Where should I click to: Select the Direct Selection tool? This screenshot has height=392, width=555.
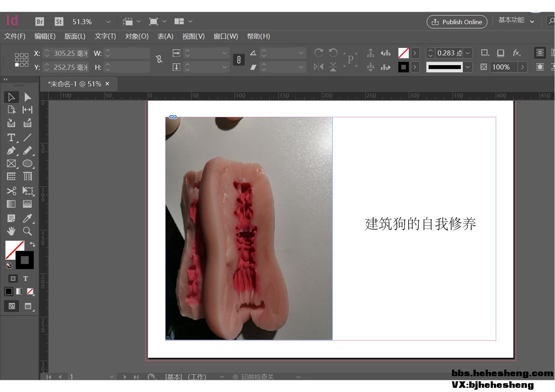point(27,97)
